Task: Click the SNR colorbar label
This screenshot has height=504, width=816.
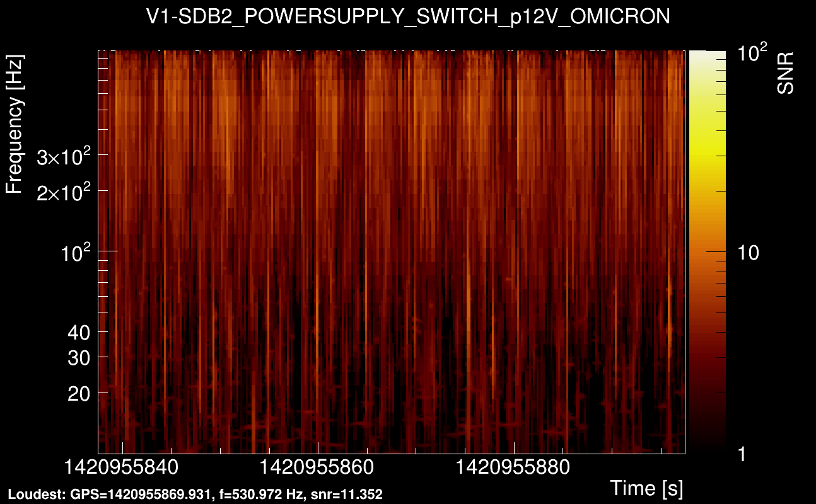Action: [x=785, y=74]
